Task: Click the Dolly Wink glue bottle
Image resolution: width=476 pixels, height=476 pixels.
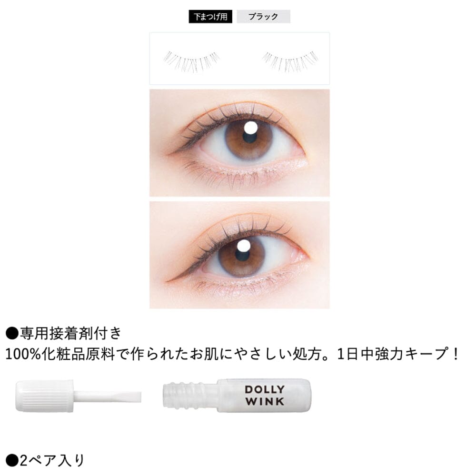Action: coord(237,396)
